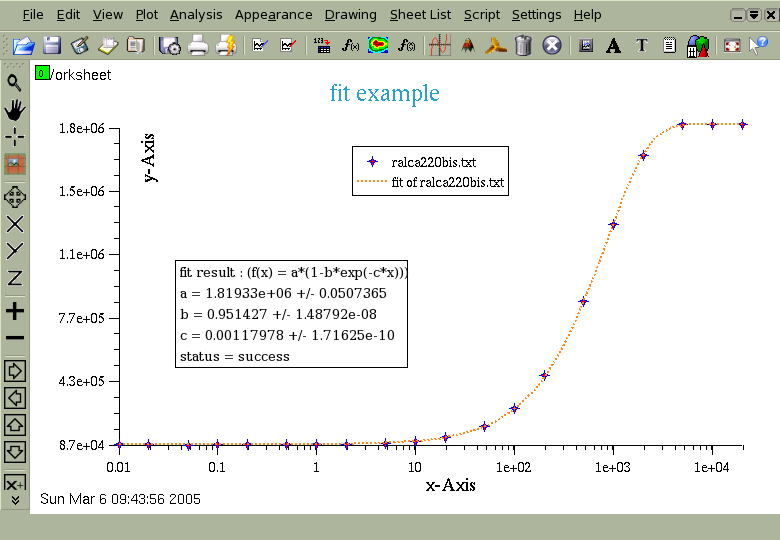780x540 pixels.
Task: Open the Plot menu
Action: (x=147, y=15)
